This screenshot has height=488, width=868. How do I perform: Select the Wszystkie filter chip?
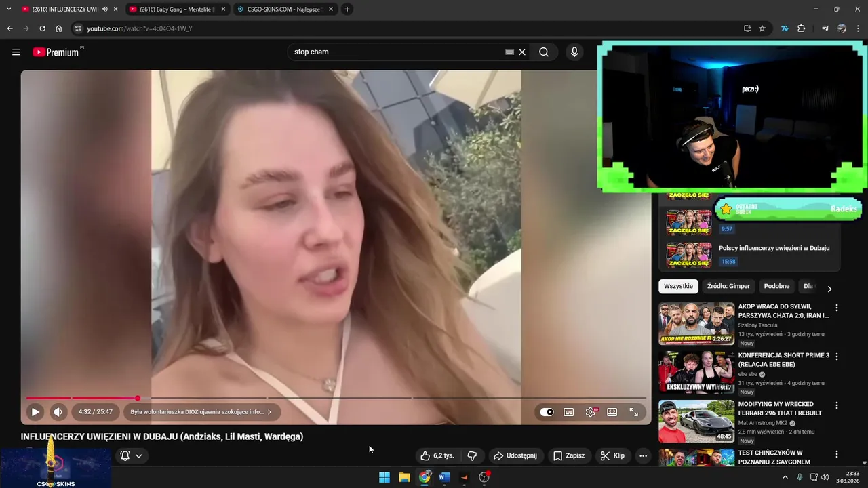click(x=678, y=287)
